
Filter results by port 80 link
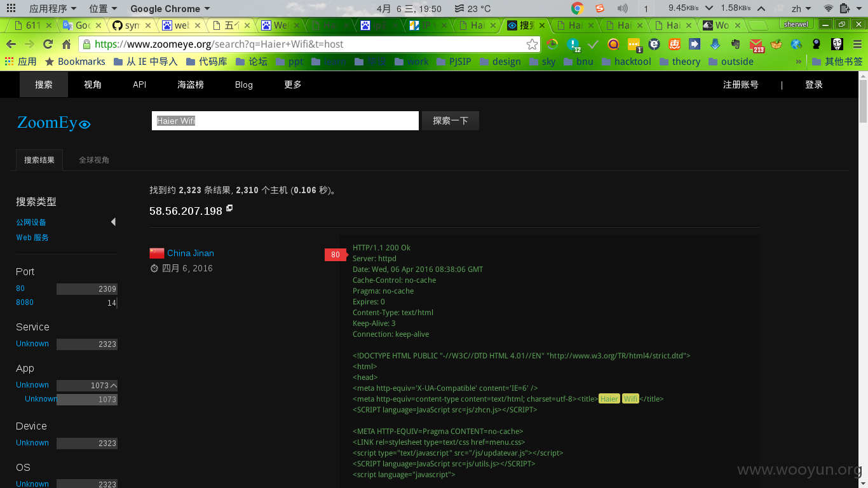[20, 288]
